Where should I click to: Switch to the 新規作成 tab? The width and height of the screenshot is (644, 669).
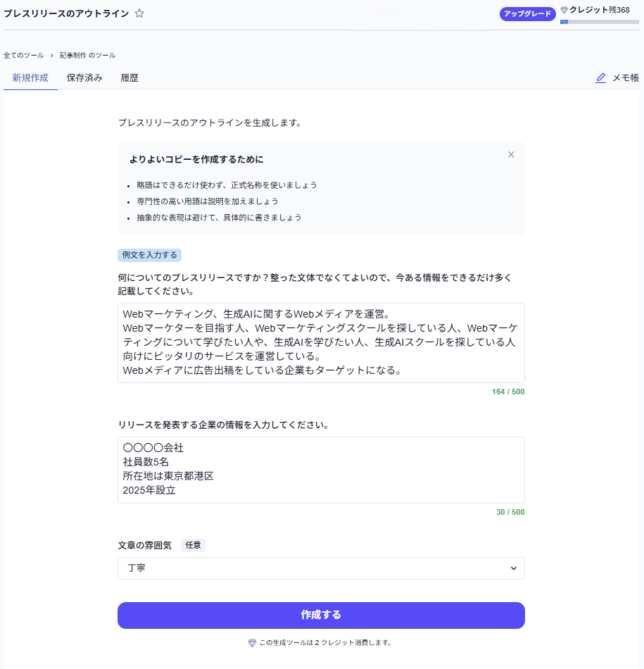coord(30,77)
